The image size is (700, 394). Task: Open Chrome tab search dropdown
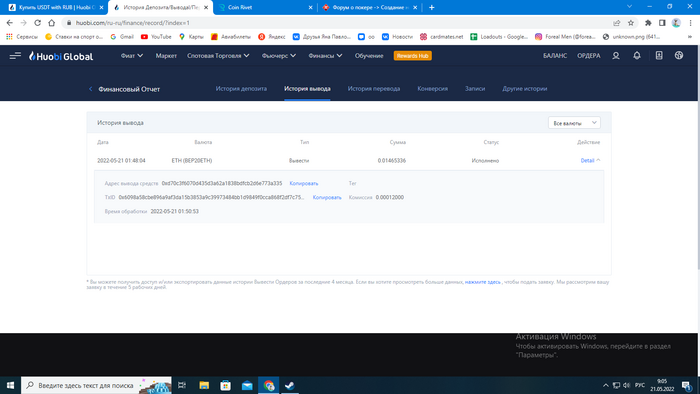pyautogui.click(x=629, y=7)
